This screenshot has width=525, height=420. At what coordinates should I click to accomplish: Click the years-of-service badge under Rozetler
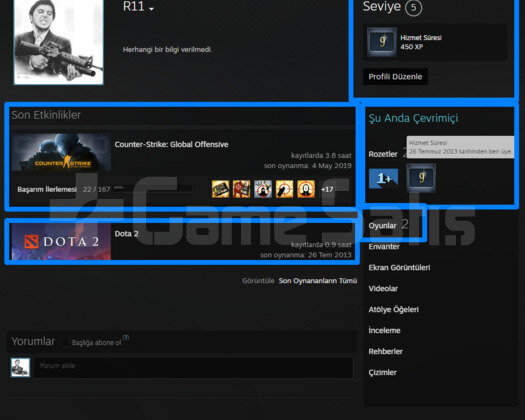coord(421,178)
